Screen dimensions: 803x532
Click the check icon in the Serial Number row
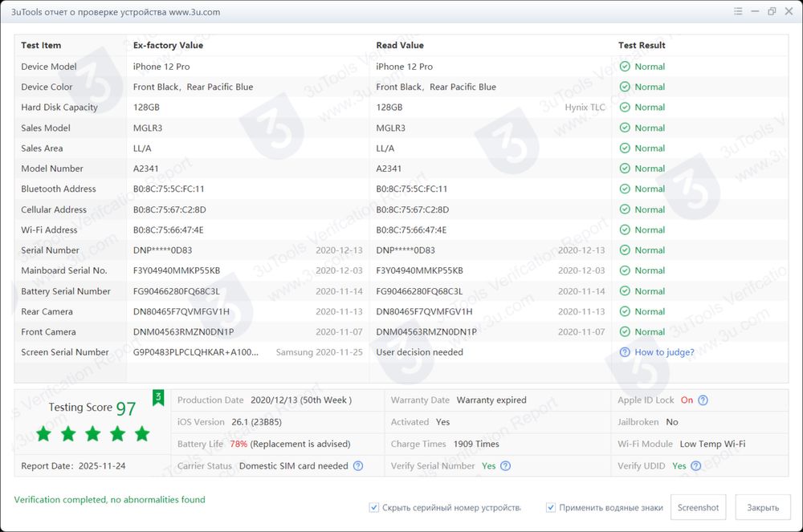pyautogui.click(x=625, y=250)
